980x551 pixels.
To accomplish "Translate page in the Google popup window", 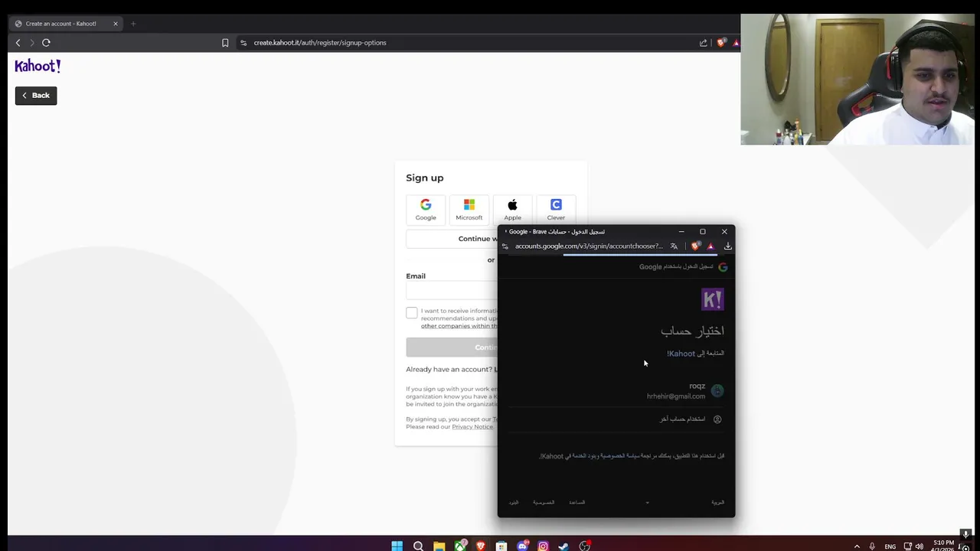I will click(674, 246).
